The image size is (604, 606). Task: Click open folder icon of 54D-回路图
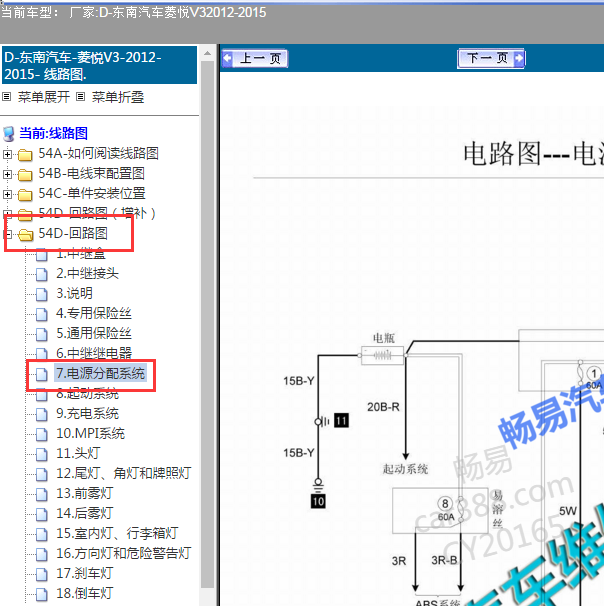click(26, 234)
